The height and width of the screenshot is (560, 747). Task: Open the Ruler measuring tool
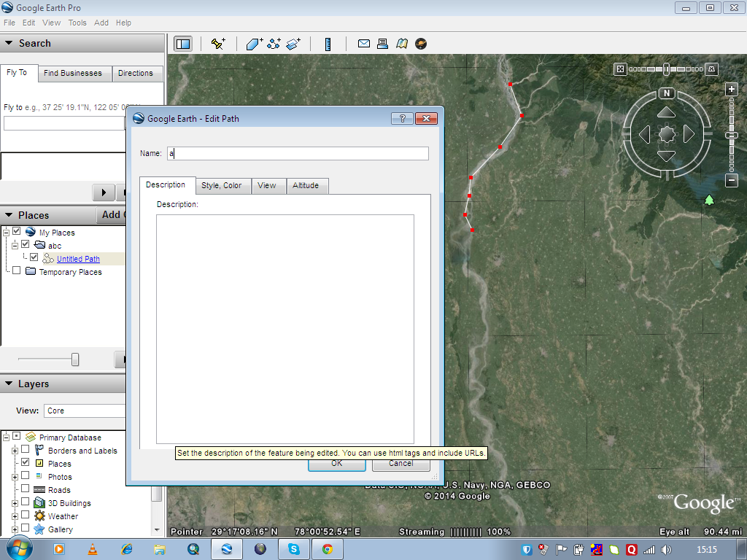point(328,44)
